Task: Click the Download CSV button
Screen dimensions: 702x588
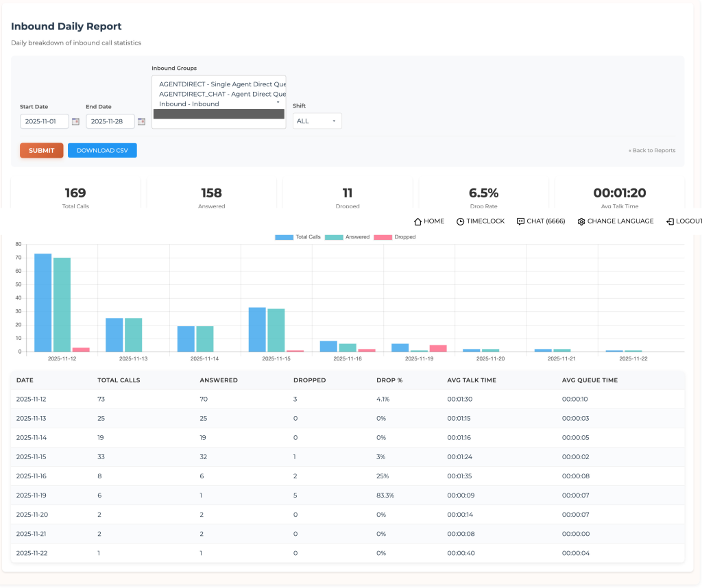Action: click(102, 150)
